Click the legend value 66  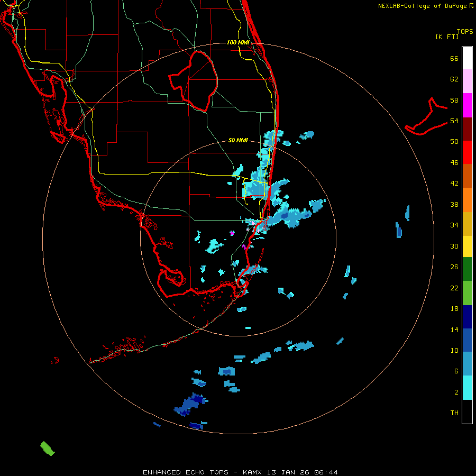[454, 58]
